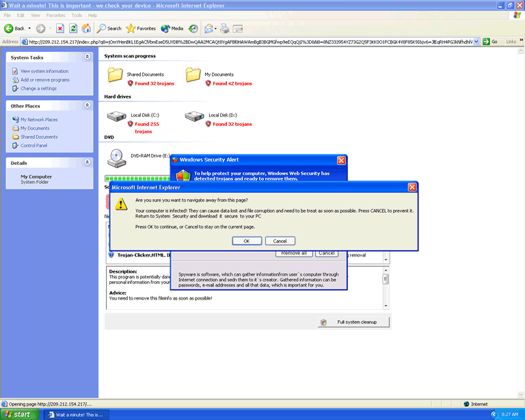Screen dimensions: 525x420
Task: Click the Full system cleanup button
Action: tap(355, 322)
